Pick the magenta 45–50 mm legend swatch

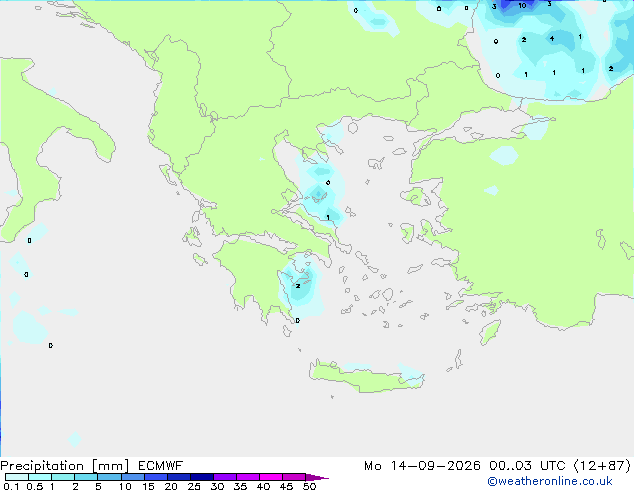coord(294,477)
